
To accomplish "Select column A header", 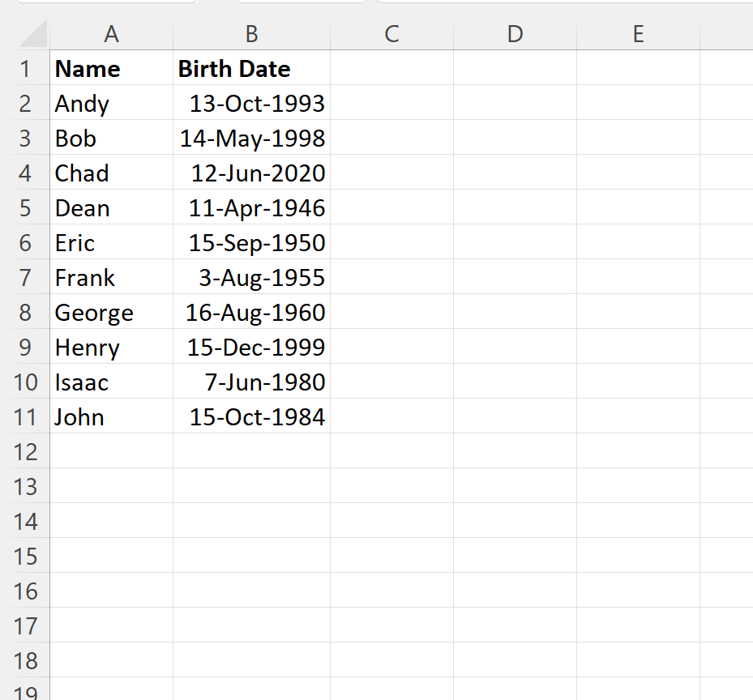I will tap(111, 34).
